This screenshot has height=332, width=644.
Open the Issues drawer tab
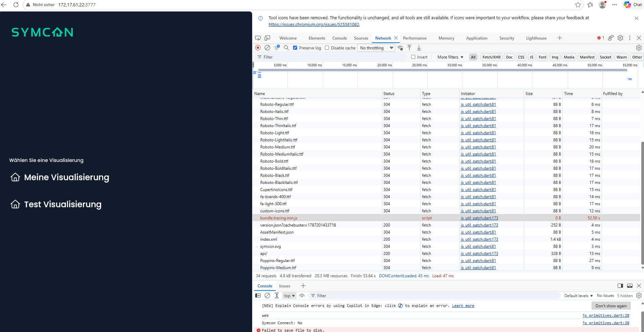[x=285, y=286]
